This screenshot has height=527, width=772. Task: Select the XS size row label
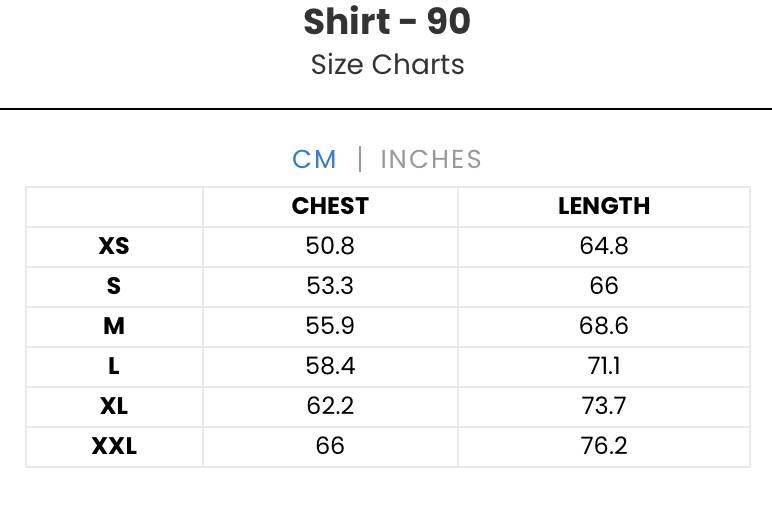click(x=114, y=246)
